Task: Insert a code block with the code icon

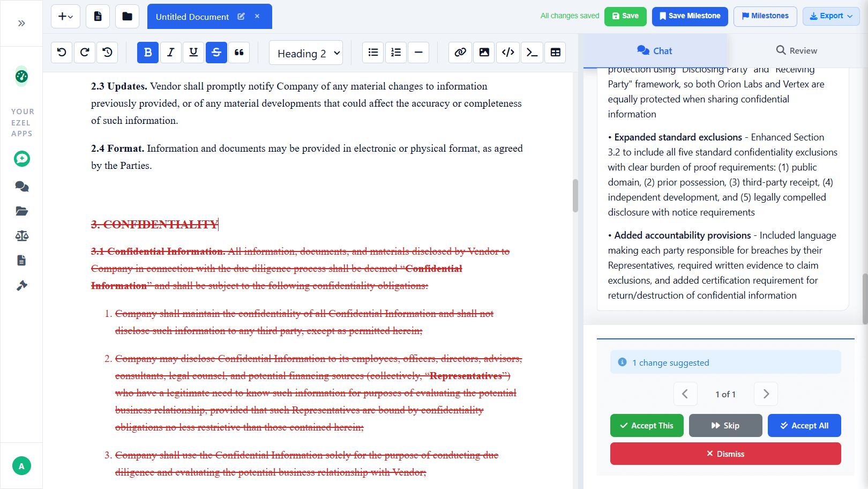Action: [x=508, y=53]
